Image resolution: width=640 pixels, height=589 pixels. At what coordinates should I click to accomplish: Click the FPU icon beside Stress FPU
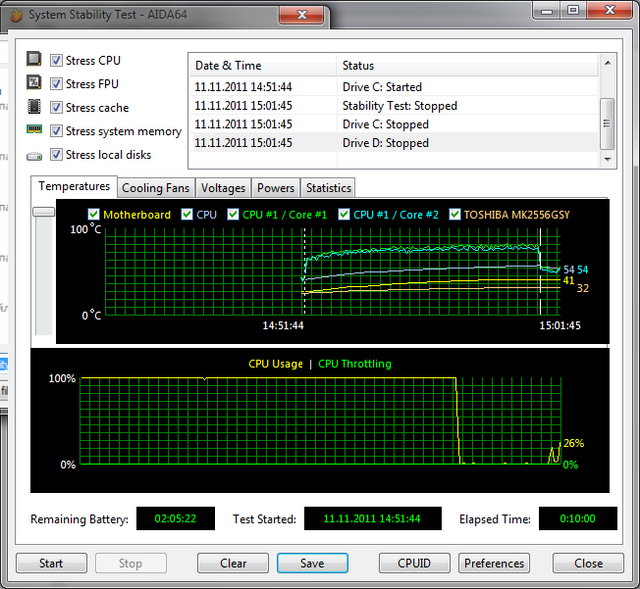click(34, 84)
